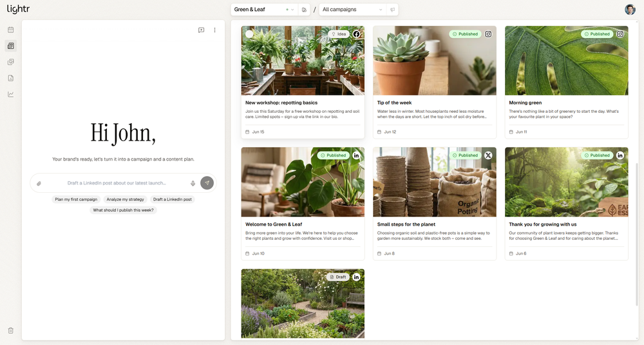The image size is (644, 345).
Task: Click the LinkedIn icon on the Draft garden card
Action: pyautogui.click(x=357, y=277)
